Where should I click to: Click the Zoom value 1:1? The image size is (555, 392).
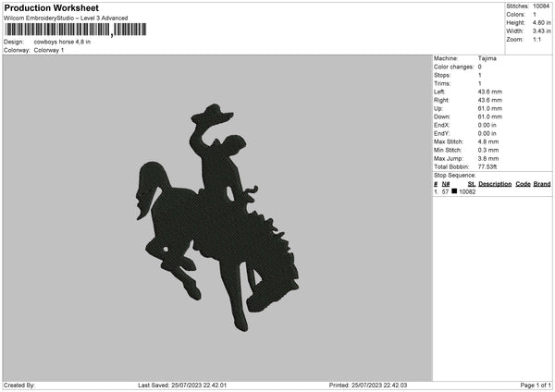pyautogui.click(x=536, y=39)
